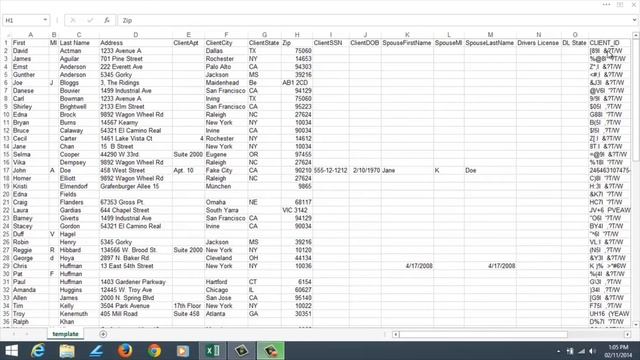Viewport: 640px width, 360px height.
Task: Click the horizontal scrollbar thumb
Action: [x=483, y=334]
